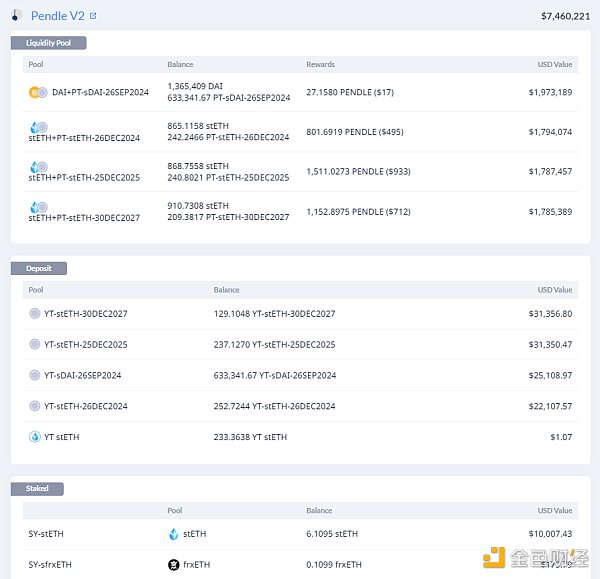Click the YT-stETH-25DEC2025 token icon
The image size is (600, 579).
[x=34, y=344]
